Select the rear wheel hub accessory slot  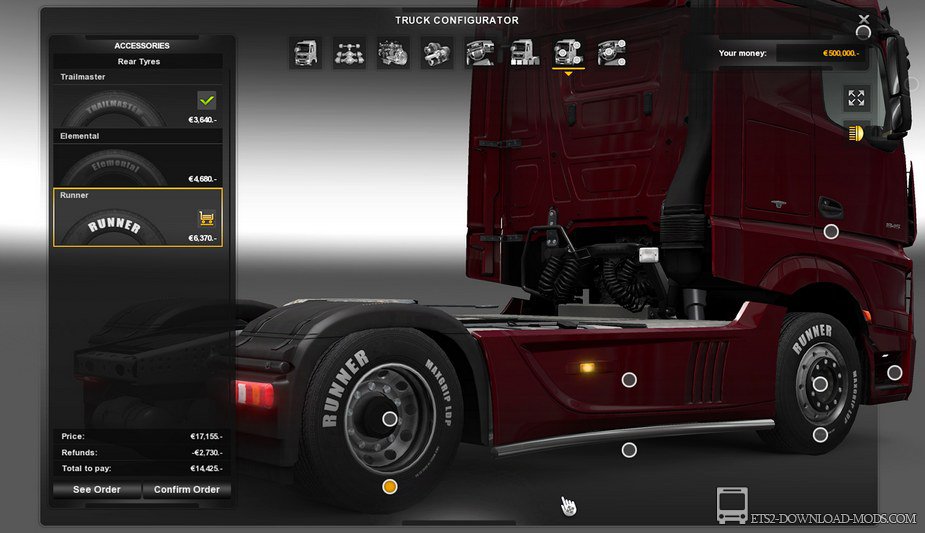(390, 419)
